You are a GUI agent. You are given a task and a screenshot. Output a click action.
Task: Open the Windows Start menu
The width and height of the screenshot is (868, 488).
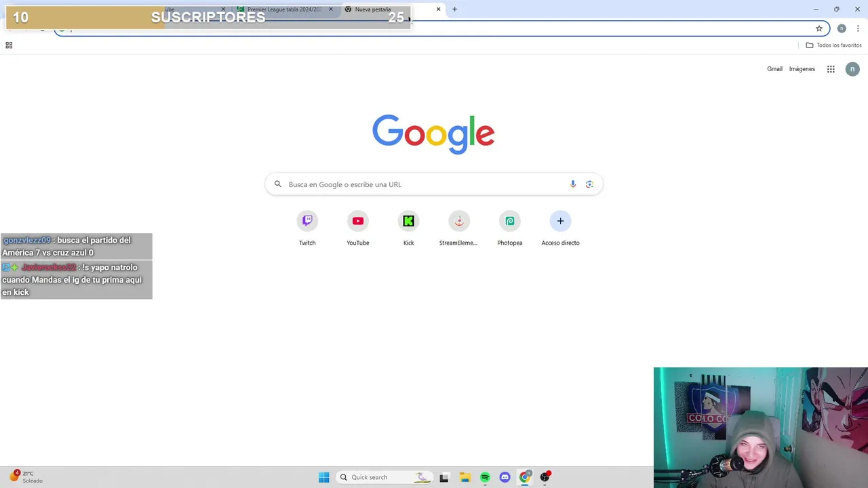tap(324, 477)
